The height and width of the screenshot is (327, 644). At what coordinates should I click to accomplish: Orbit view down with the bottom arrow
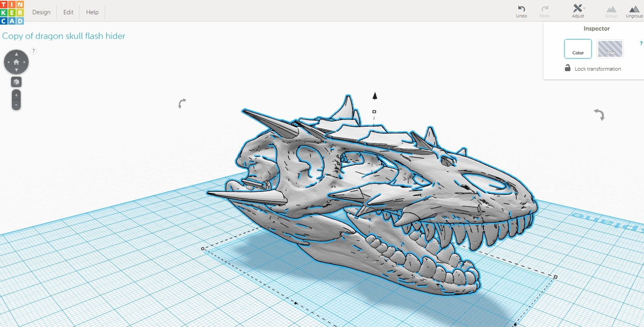point(16,70)
